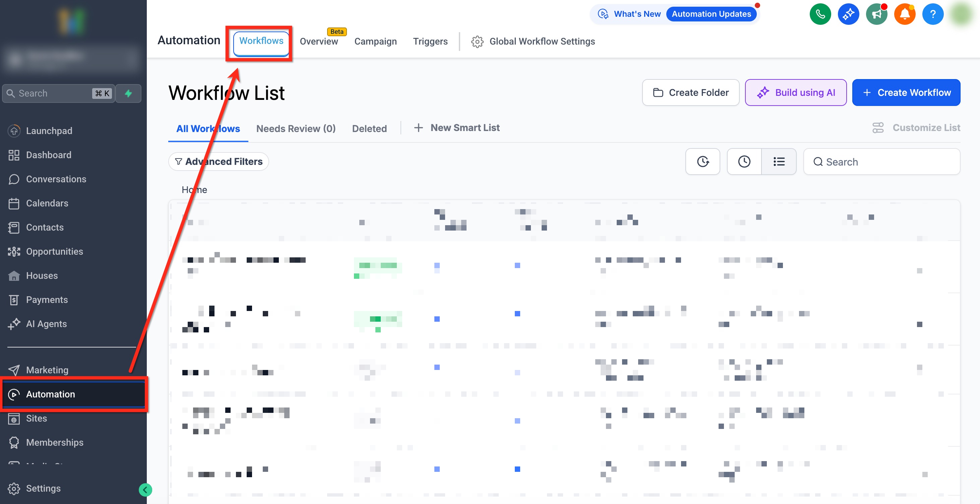
Task: Click the Create Workflow button
Action: pos(906,92)
